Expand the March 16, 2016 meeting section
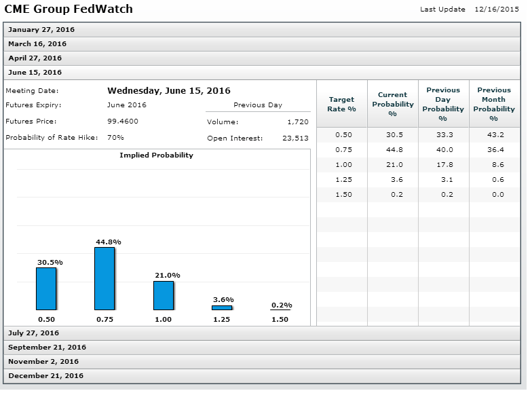This screenshot has height=393, width=532. (x=37, y=44)
